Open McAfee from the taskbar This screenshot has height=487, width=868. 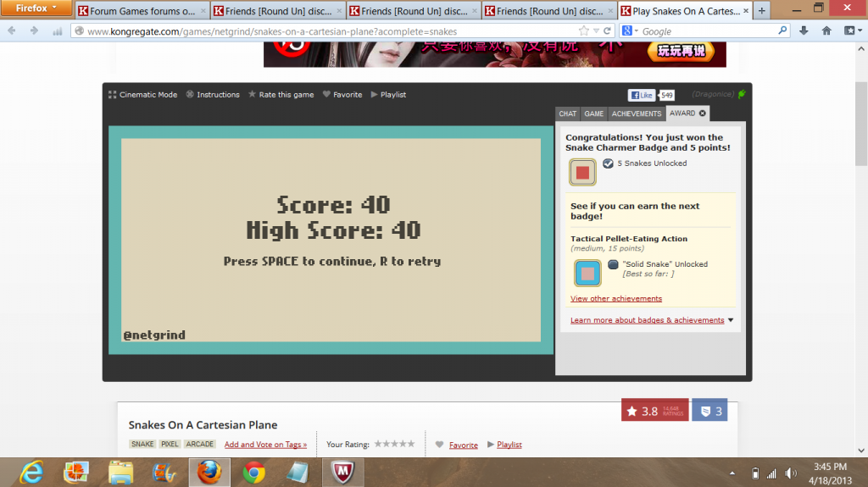pos(342,473)
